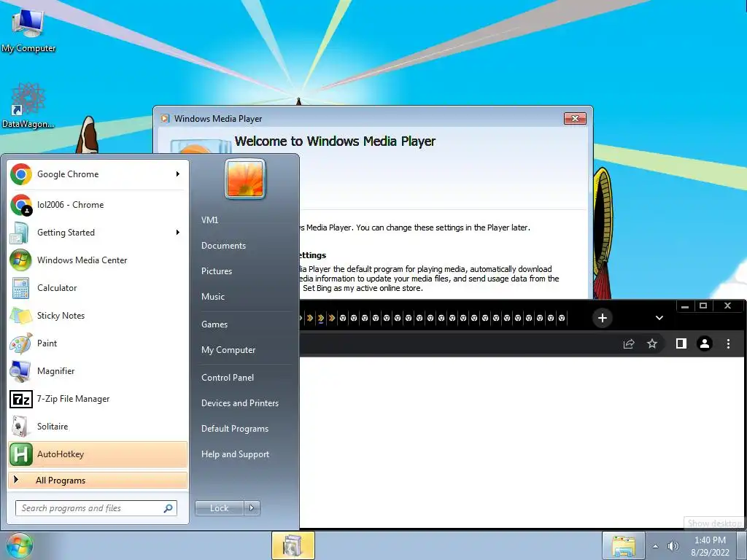Open My Computer in the Start menu
Screen dimensions: 747x560
pyautogui.click(x=228, y=350)
